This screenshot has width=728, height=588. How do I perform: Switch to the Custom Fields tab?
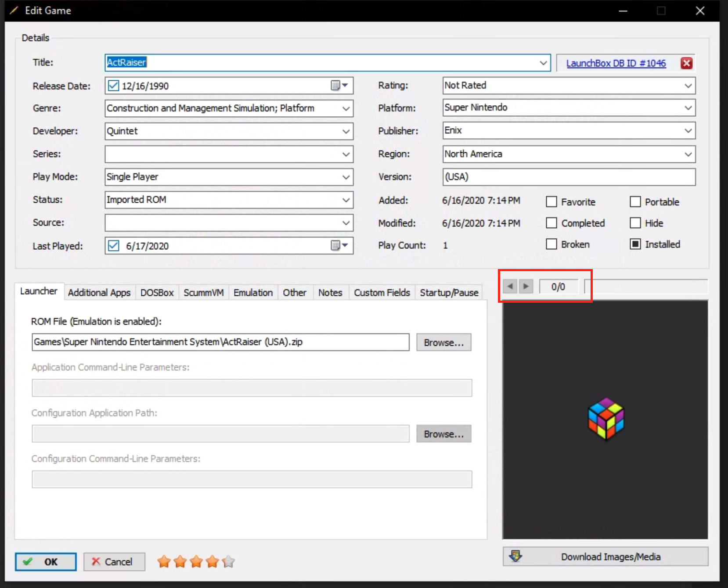click(382, 293)
